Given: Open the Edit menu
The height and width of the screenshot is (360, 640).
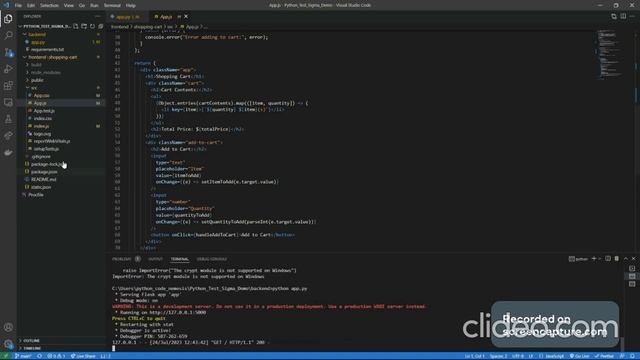Looking at the screenshot, I should pos(31,5).
